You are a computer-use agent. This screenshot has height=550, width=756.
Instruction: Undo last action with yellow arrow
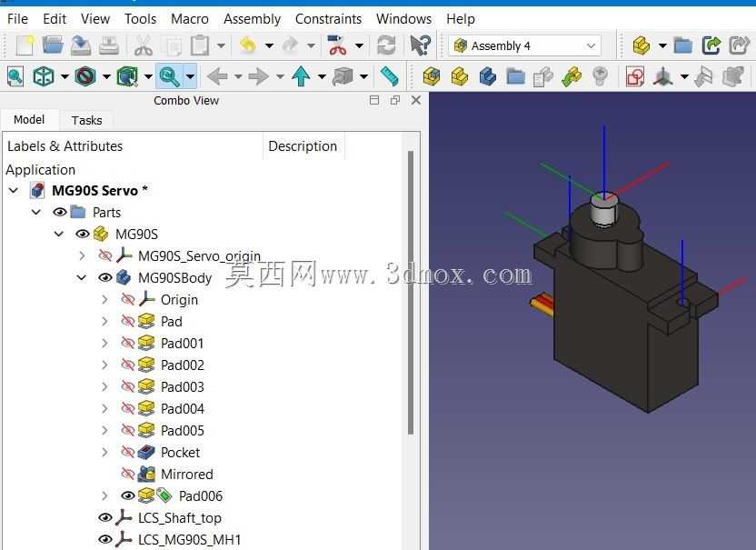[x=248, y=45]
